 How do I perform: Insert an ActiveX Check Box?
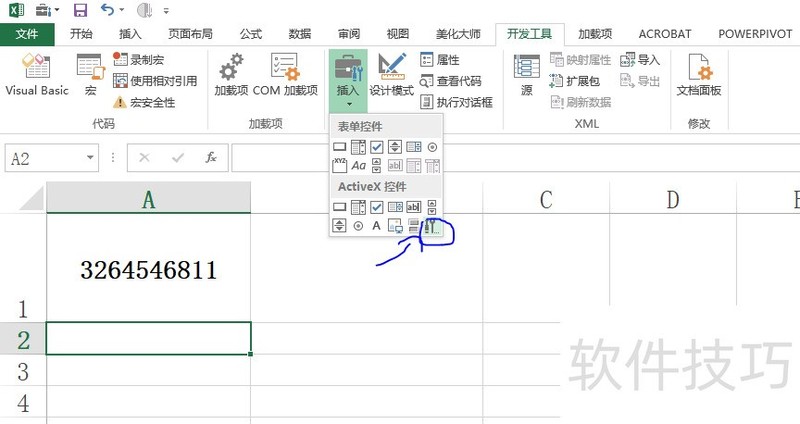pos(377,207)
